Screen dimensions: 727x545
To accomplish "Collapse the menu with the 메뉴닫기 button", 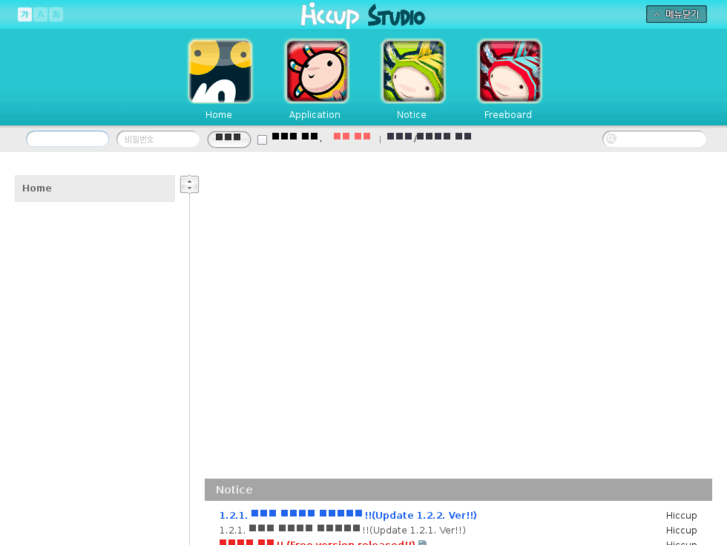I will click(x=676, y=14).
